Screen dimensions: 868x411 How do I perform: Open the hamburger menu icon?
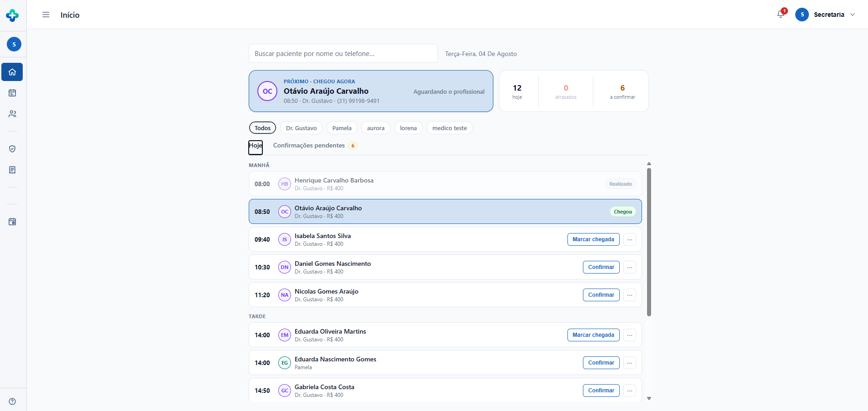pos(46,15)
